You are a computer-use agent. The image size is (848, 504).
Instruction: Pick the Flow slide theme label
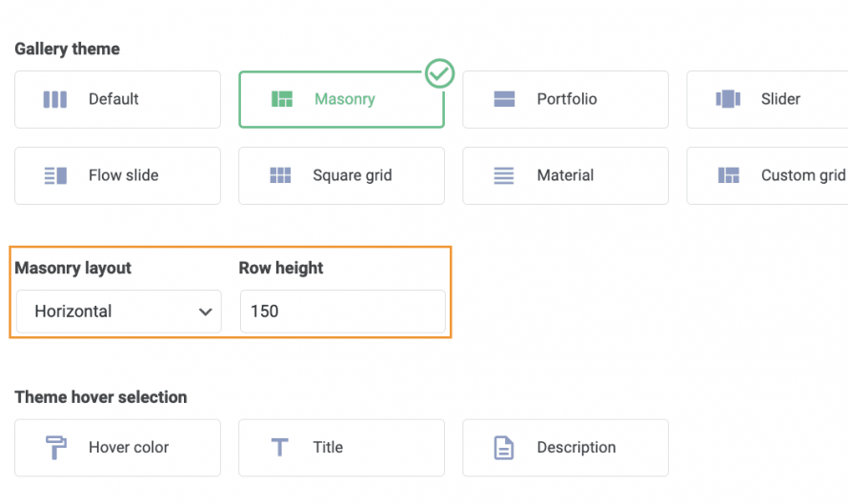(124, 175)
